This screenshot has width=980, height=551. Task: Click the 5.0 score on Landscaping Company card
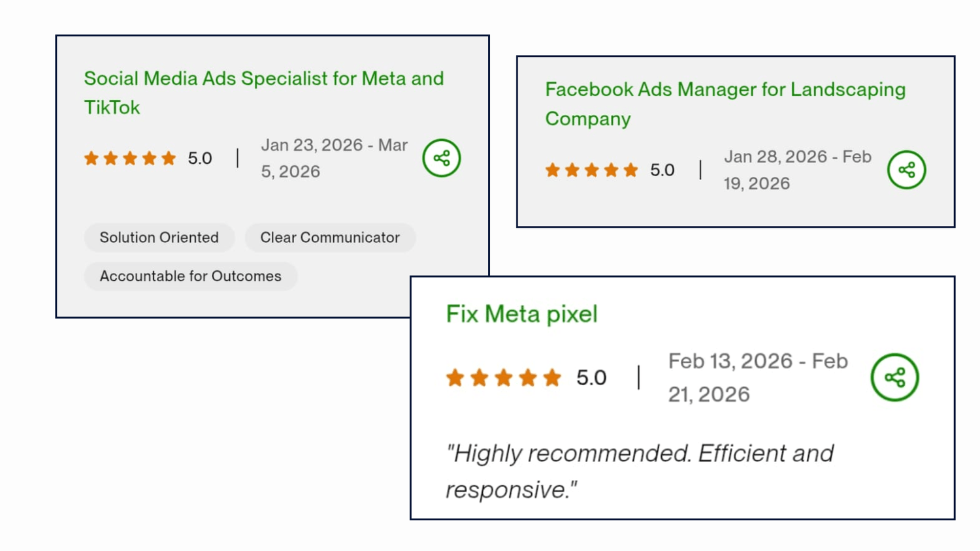[x=662, y=170]
